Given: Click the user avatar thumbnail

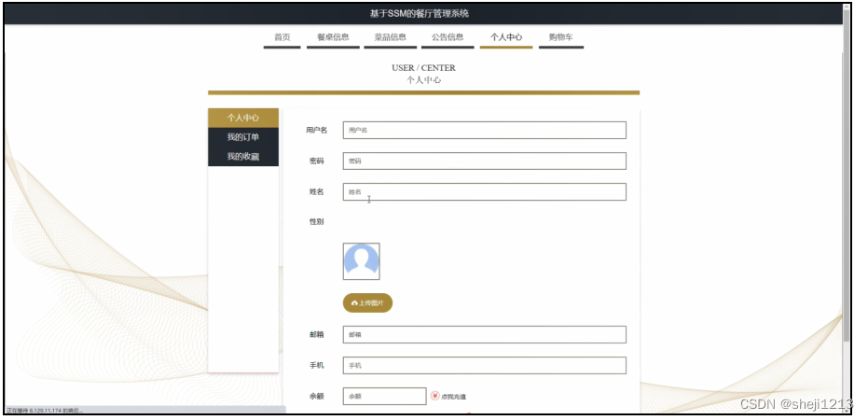Looking at the screenshot, I should click(x=362, y=261).
